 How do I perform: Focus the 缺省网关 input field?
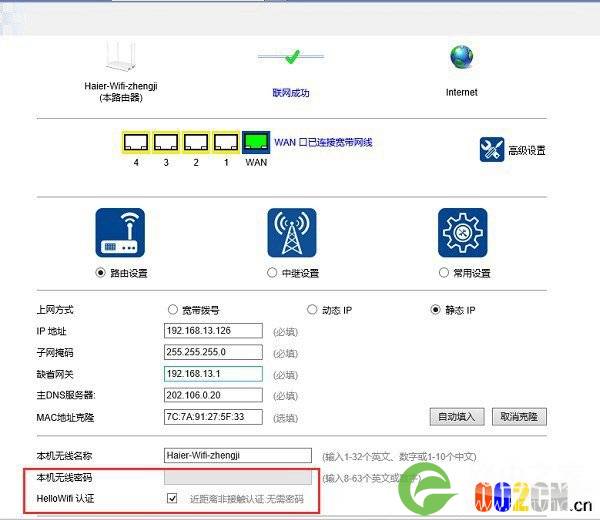coord(213,374)
